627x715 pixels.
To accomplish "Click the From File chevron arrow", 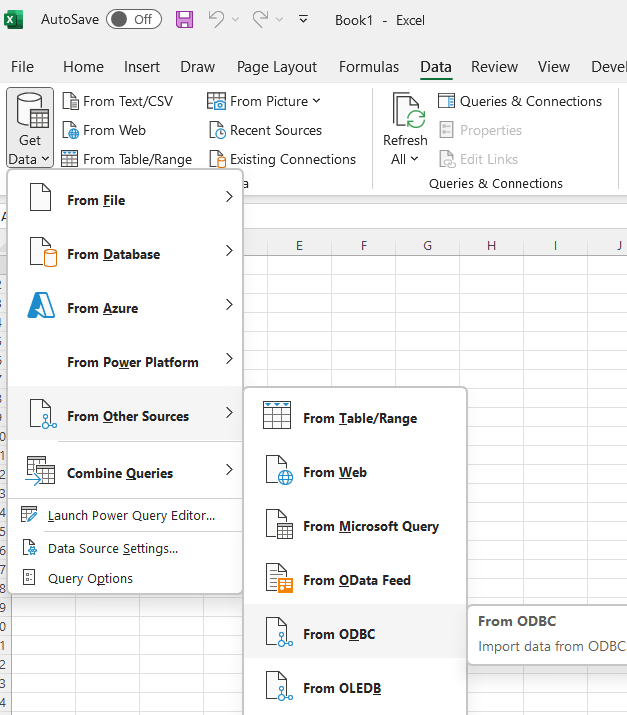I will point(229,197).
